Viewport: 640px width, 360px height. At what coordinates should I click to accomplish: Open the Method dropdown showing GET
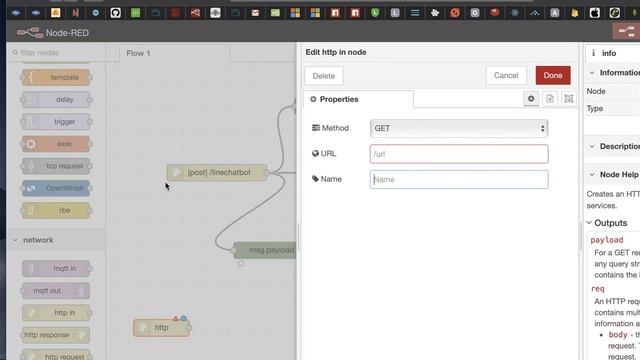[x=459, y=128]
